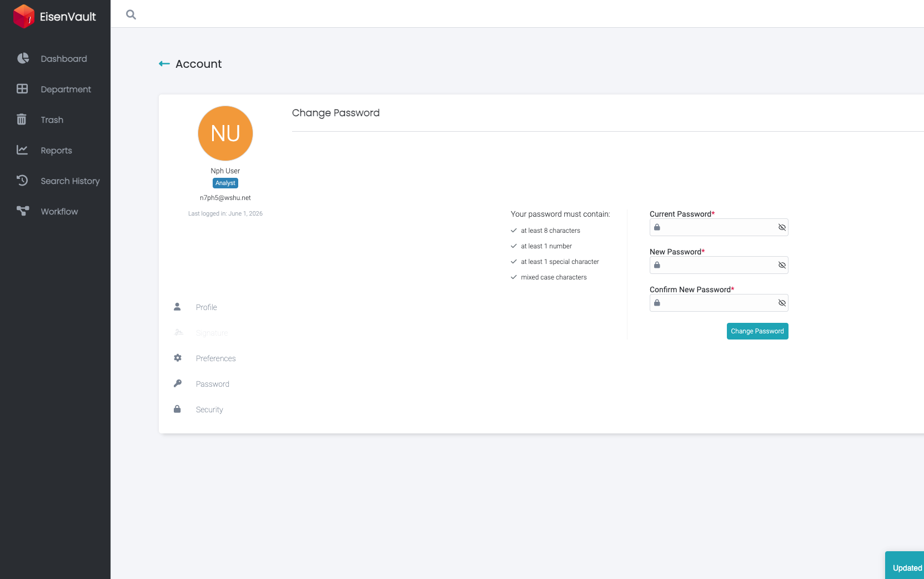Click 'Your password must contain:' text
The height and width of the screenshot is (579, 924).
click(x=560, y=214)
